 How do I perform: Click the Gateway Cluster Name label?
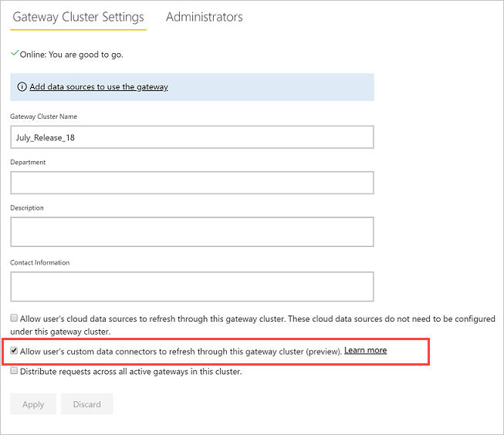44,116
